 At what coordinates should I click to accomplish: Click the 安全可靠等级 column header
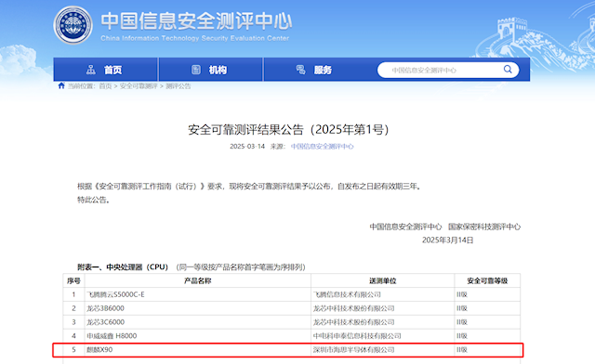(x=487, y=280)
